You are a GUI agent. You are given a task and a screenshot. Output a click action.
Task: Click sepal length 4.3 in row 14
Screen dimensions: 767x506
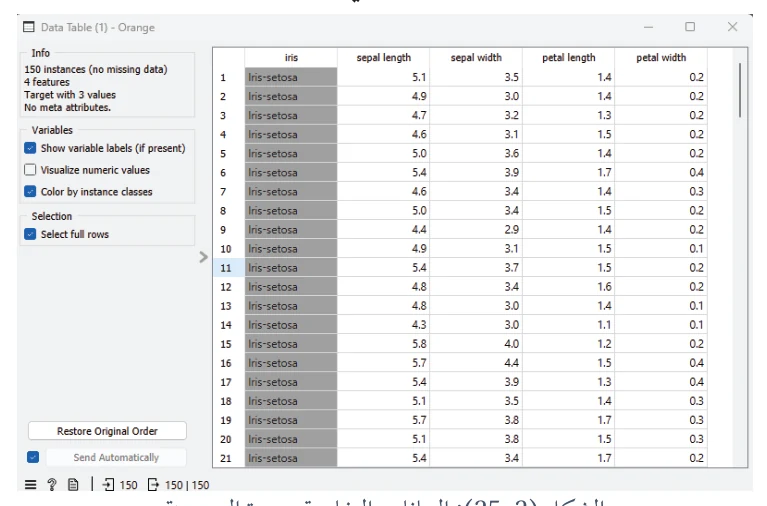click(x=383, y=325)
